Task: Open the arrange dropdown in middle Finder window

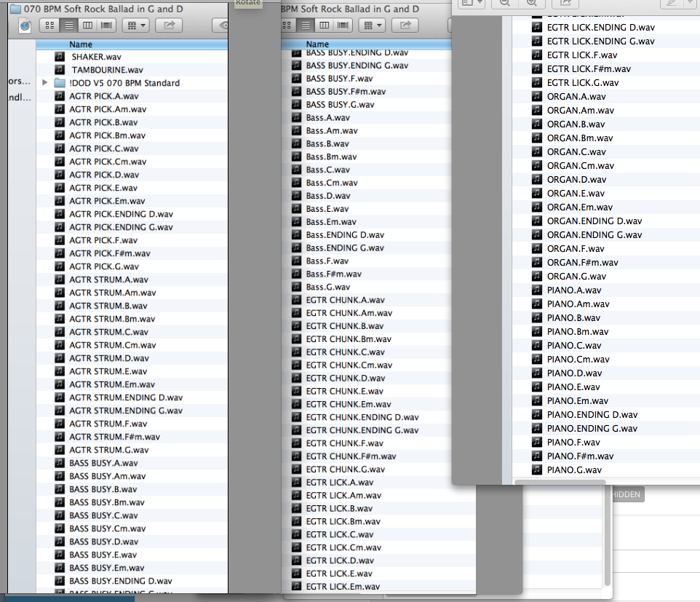Action: (371, 25)
